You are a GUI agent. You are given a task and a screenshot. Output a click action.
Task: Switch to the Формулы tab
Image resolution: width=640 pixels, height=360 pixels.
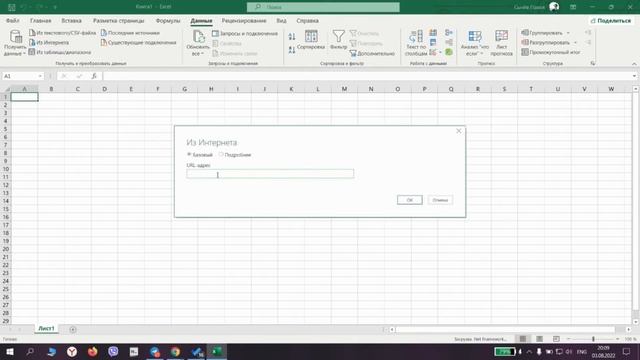coord(168,20)
